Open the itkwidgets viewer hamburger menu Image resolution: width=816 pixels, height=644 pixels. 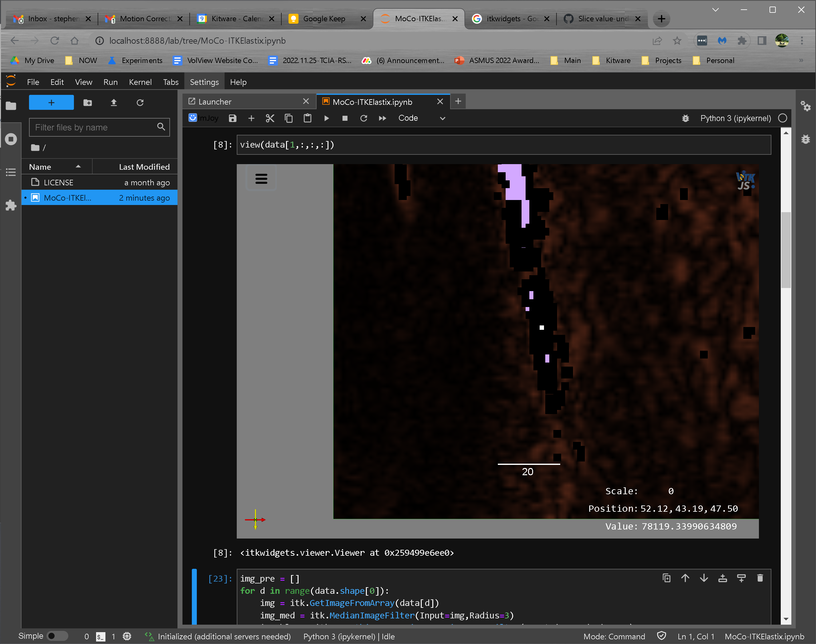pyautogui.click(x=261, y=179)
